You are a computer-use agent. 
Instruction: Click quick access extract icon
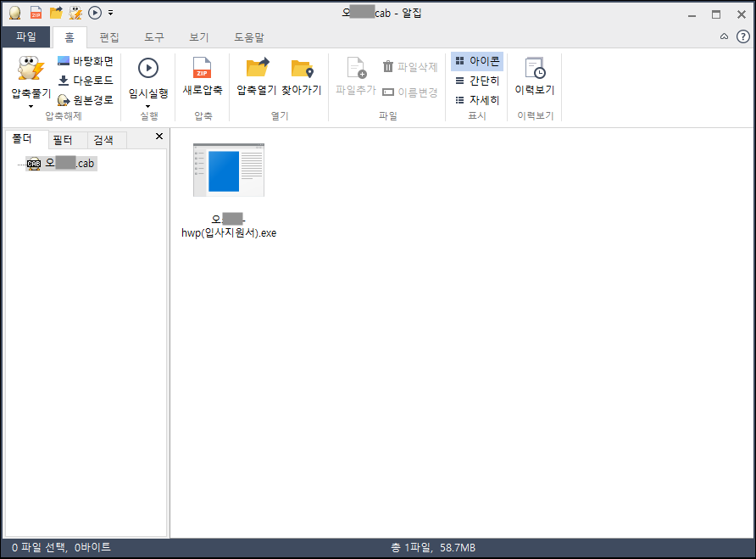click(75, 13)
